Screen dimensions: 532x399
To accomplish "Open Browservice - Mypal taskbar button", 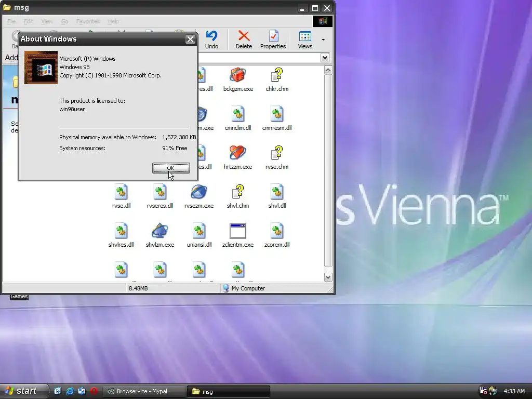I will [143, 391].
